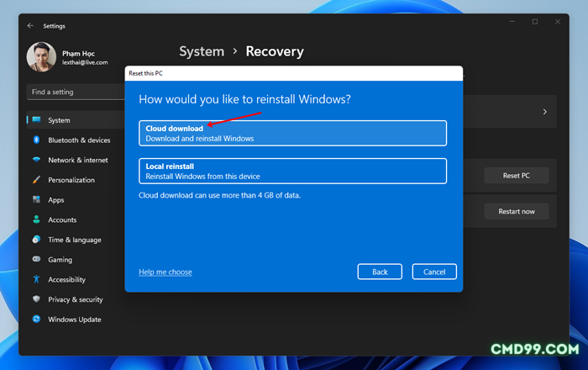Screen dimensions: 588x370
Task: Open Personalization settings label
Action: (x=71, y=180)
